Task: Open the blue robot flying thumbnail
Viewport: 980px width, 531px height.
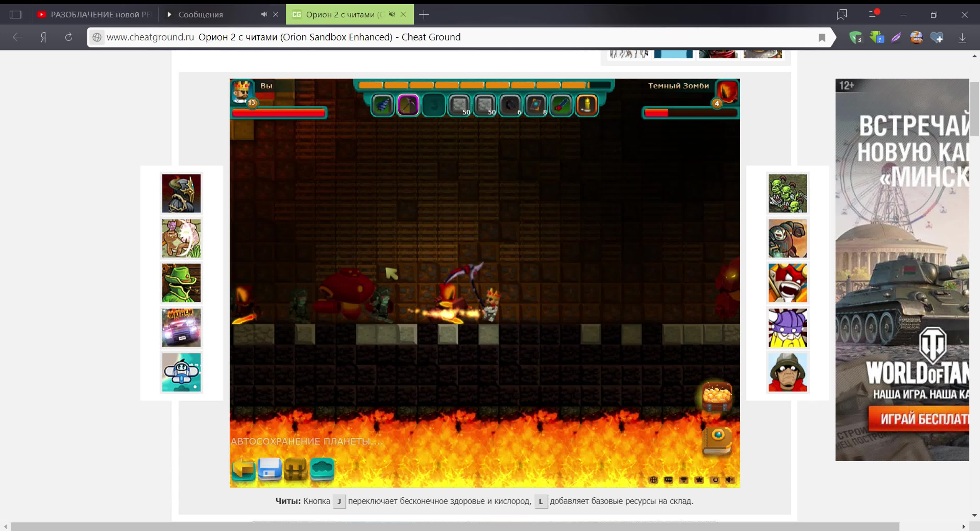Action: coord(181,372)
